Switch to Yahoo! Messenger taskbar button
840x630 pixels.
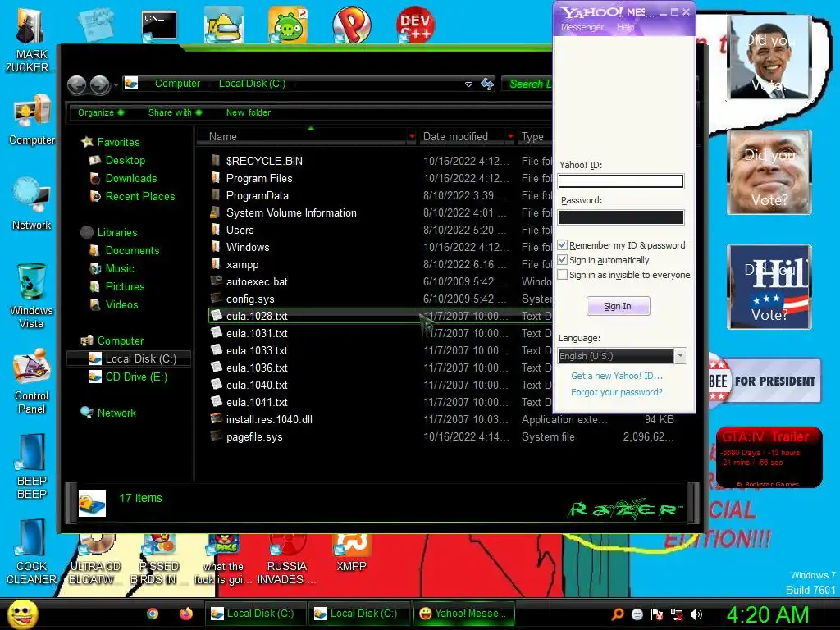click(464, 614)
